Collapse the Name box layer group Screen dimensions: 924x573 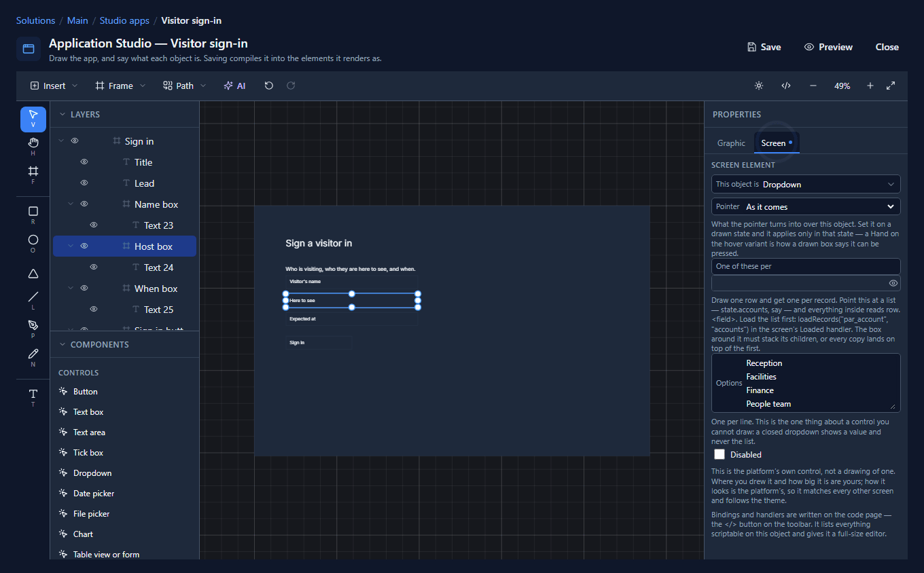tap(71, 204)
